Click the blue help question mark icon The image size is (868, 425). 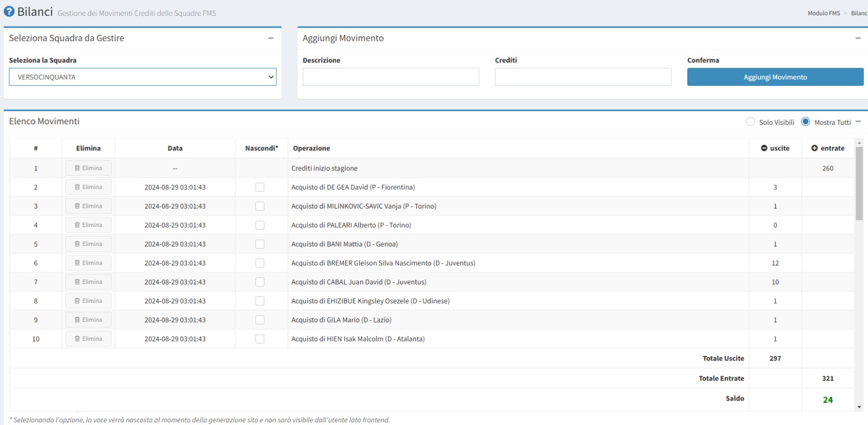9,11
